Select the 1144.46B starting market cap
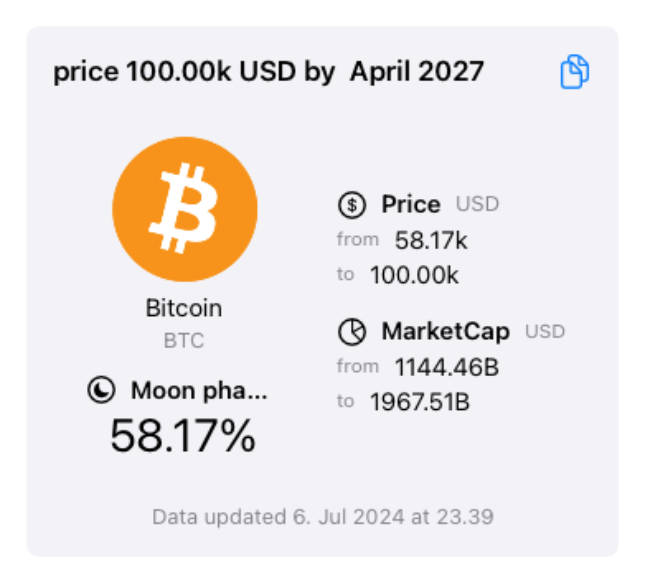This screenshot has width=645, height=585. tap(446, 367)
